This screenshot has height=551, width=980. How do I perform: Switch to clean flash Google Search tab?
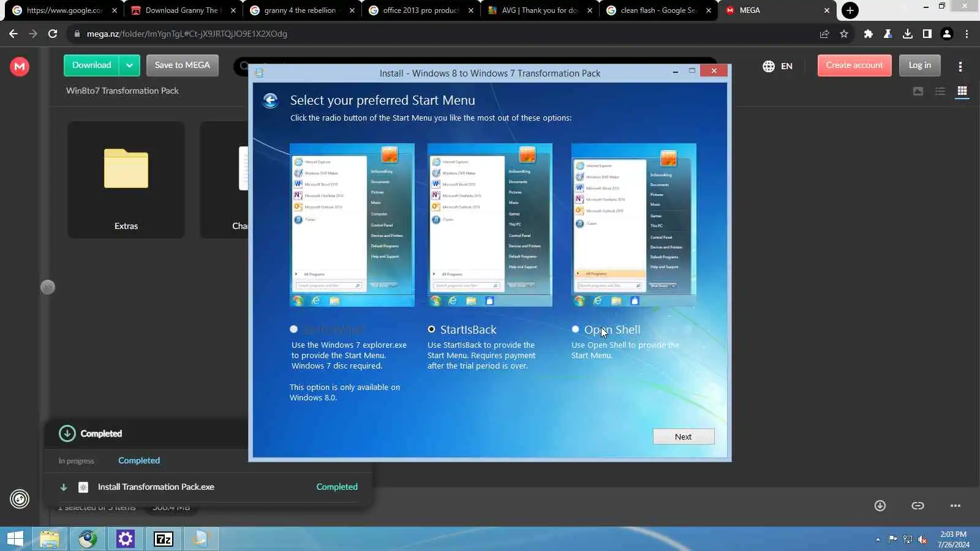click(x=658, y=10)
